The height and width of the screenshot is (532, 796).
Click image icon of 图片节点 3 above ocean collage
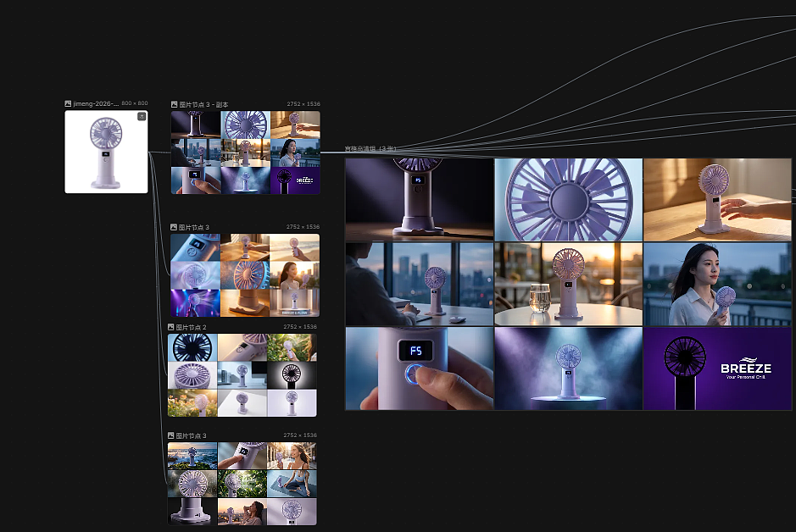pyautogui.click(x=171, y=435)
